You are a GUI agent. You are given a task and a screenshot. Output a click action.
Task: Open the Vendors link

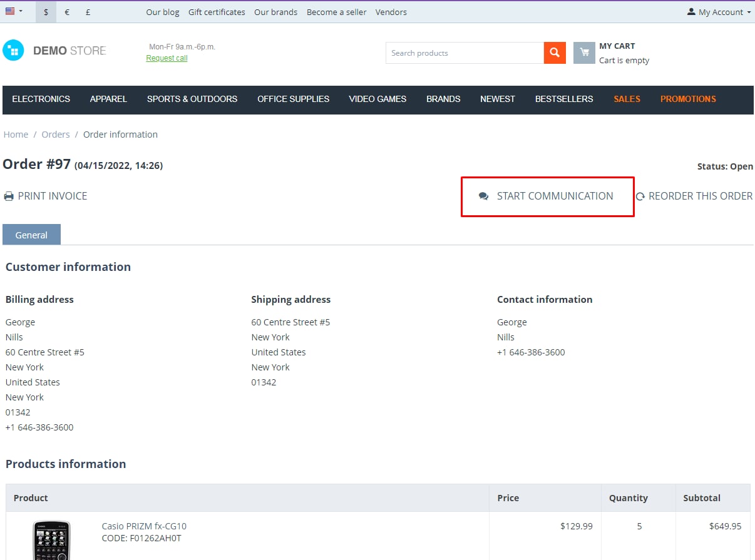pyautogui.click(x=391, y=12)
